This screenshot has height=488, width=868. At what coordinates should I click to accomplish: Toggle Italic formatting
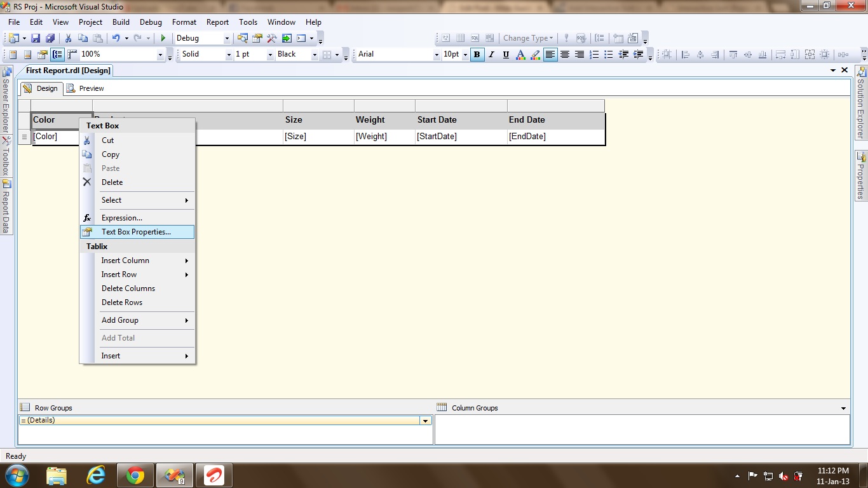[x=491, y=55]
